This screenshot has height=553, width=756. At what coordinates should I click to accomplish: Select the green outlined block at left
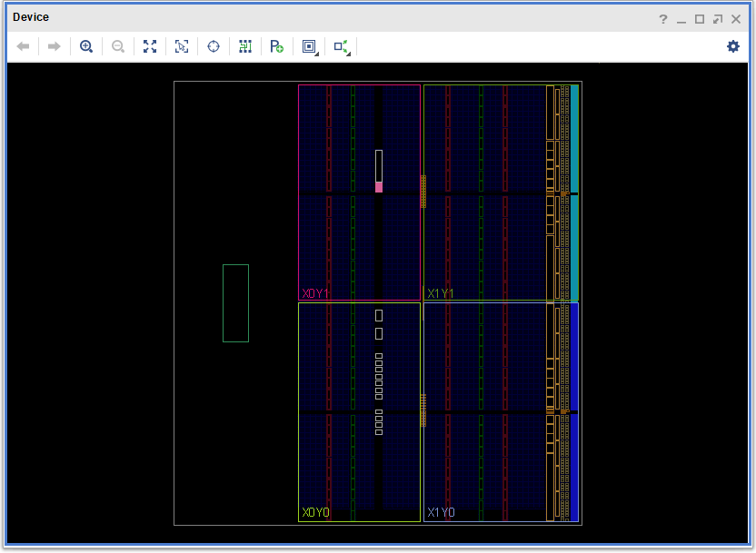click(x=235, y=303)
